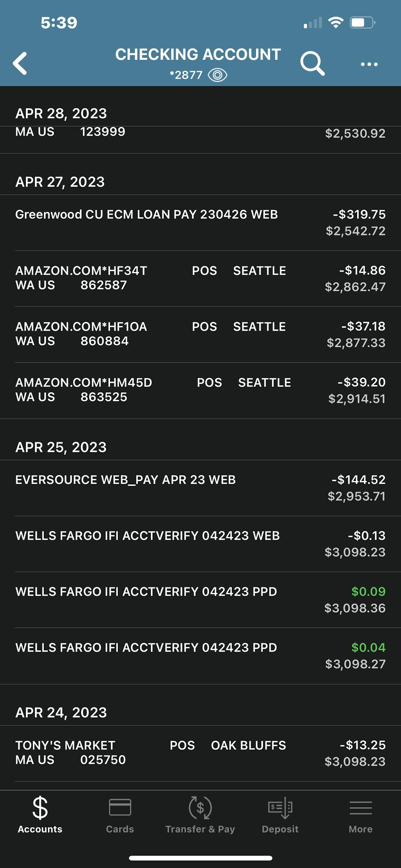Open the Deposit tab
401x868 pixels.
coord(280,815)
